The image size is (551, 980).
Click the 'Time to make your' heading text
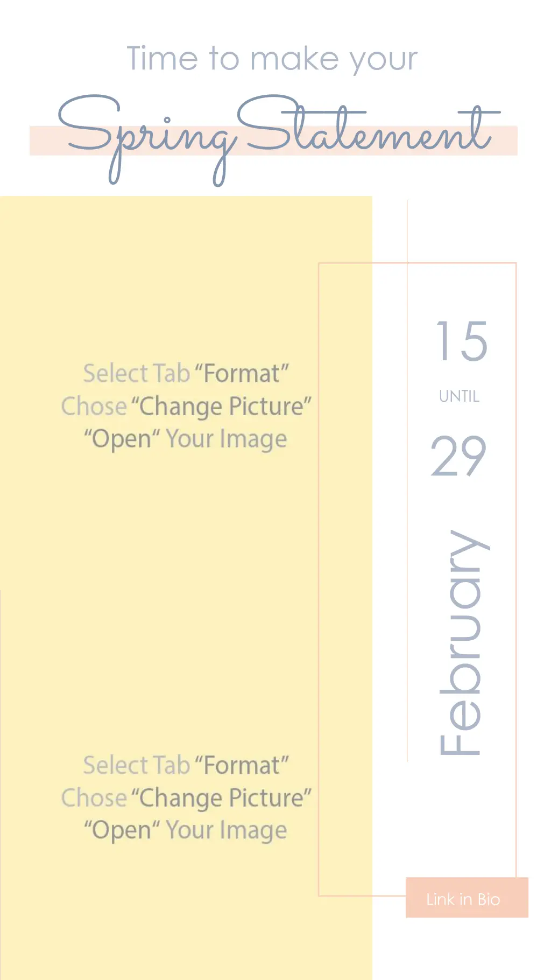pyautogui.click(x=272, y=59)
